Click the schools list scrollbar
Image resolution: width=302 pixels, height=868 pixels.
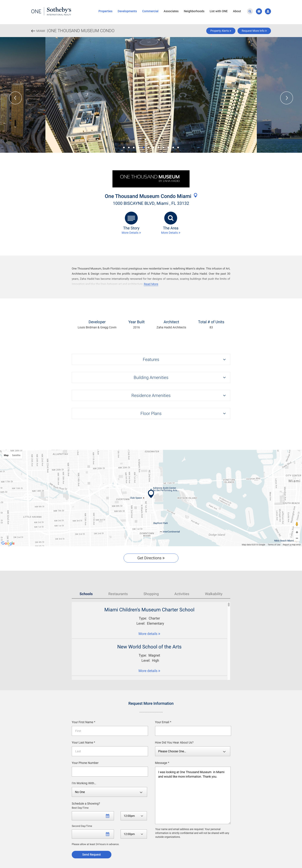tap(229, 605)
